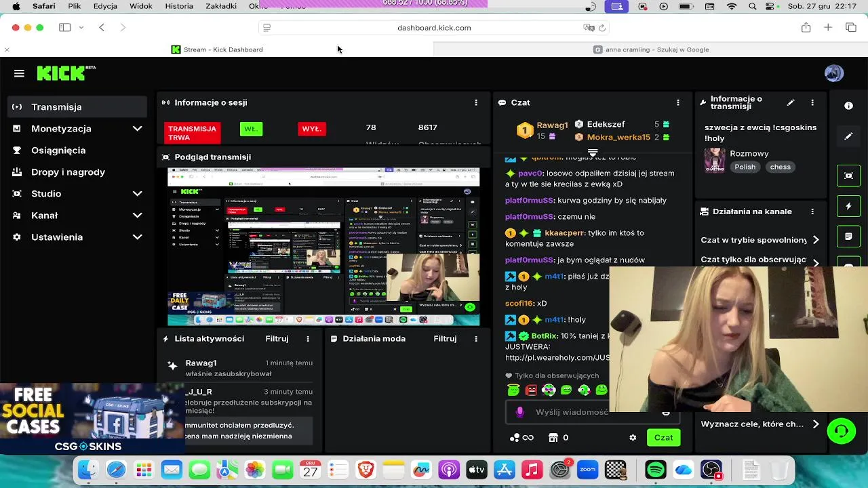Open Czat tylko dla obserwujących setting
Image resolution: width=868 pixels, height=488 pixels.
point(759,260)
